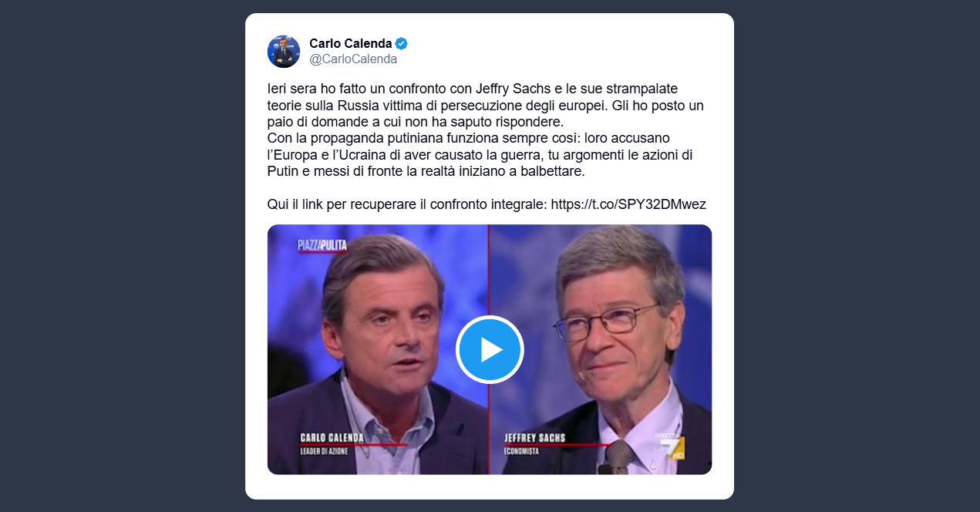Open the Carlo Calenda display name
The image size is (980, 512).
pyautogui.click(x=351, y=43)
